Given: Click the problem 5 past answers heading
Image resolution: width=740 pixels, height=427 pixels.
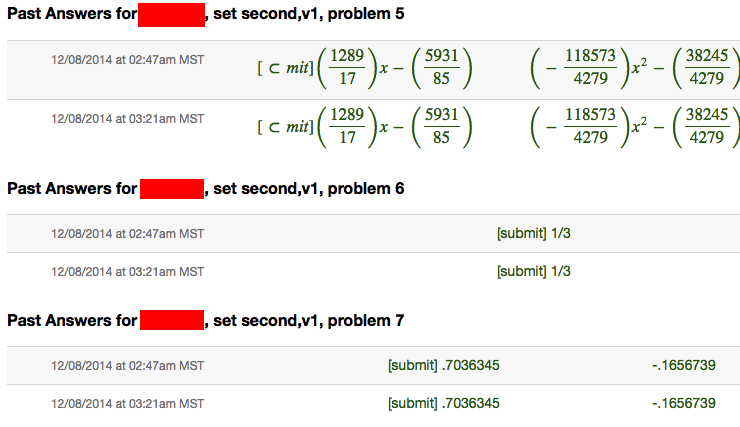Looking at the screenshot, I should [x=206, y=14].
